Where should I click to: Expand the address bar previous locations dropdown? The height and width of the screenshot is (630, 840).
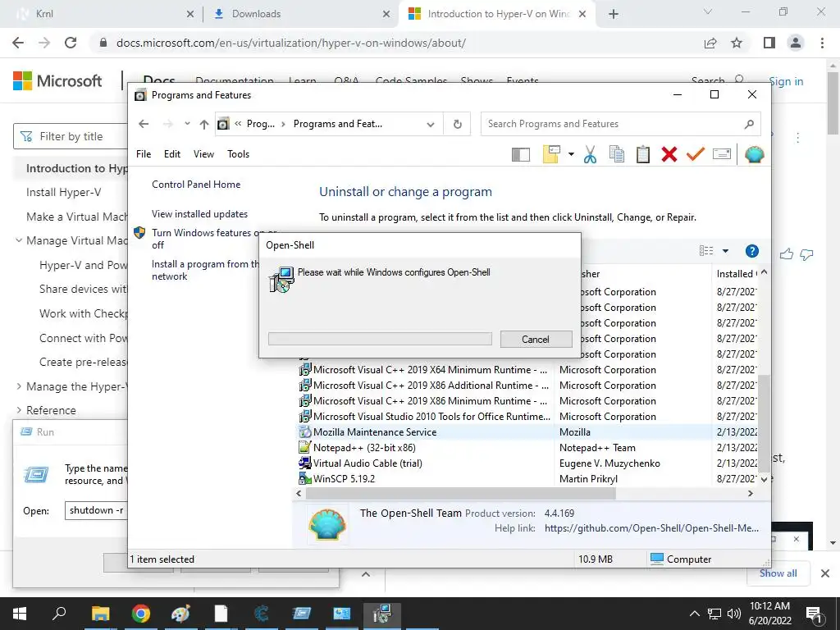430,125
